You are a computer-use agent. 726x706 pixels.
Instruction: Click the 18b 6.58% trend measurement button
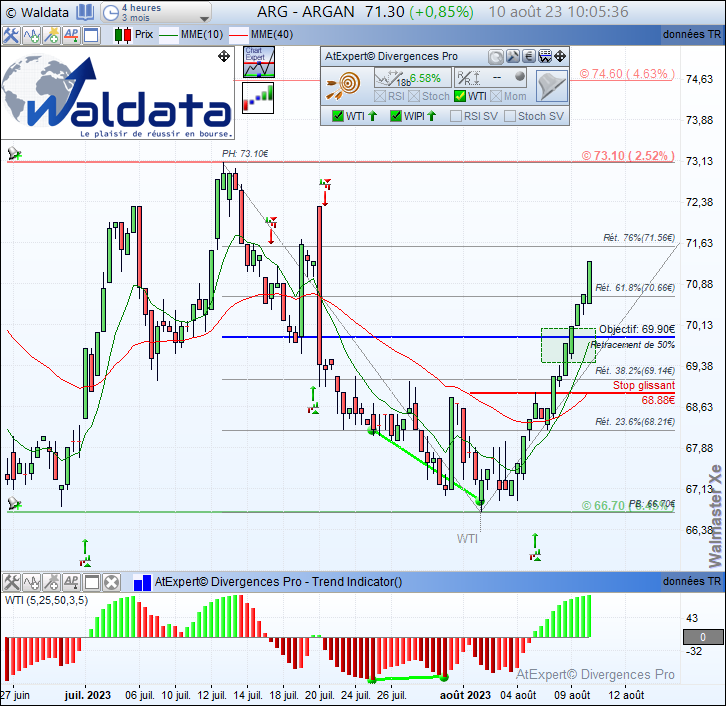point(412,78)
